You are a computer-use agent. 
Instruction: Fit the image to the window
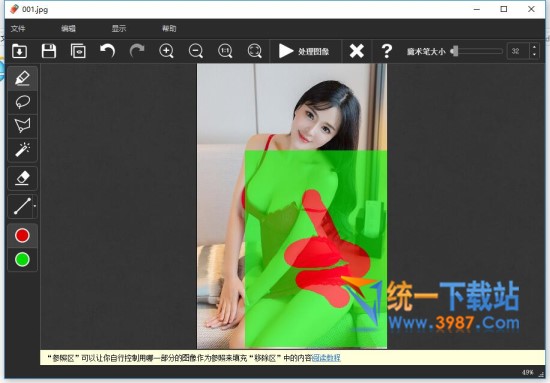[255, 51]
